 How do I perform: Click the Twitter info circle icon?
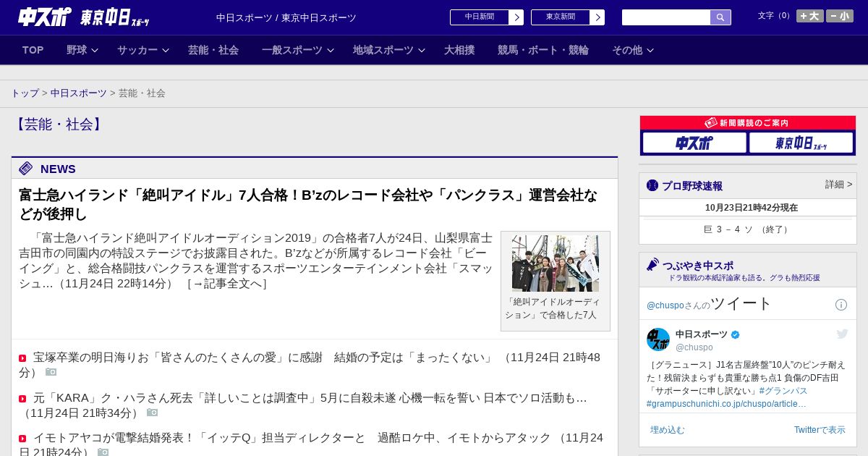pyautogui.click(x=841, y=305)
